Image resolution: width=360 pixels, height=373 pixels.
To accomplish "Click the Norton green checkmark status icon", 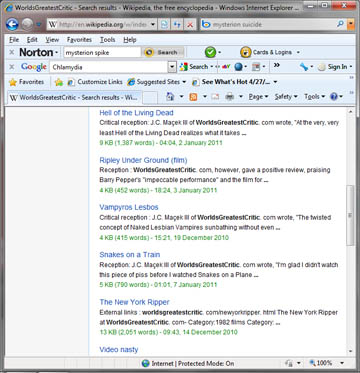I will click(x=210, y=52).
